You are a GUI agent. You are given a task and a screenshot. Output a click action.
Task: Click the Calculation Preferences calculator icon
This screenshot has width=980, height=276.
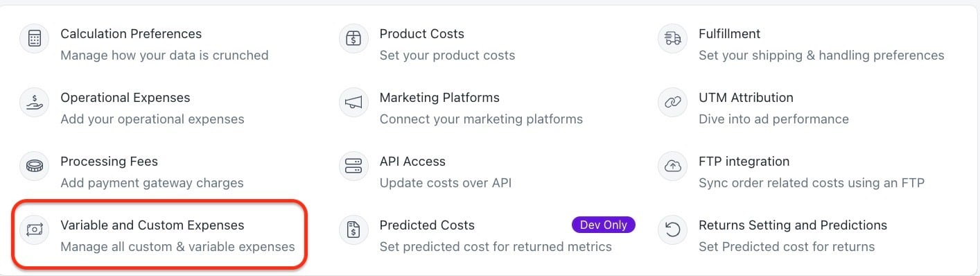(34, 38)
